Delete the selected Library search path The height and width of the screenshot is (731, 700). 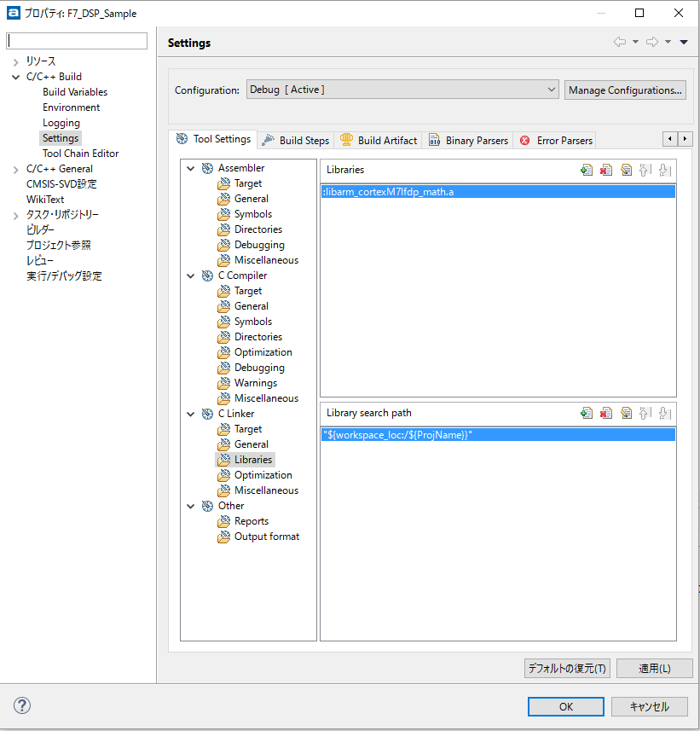tap(606, 413)
